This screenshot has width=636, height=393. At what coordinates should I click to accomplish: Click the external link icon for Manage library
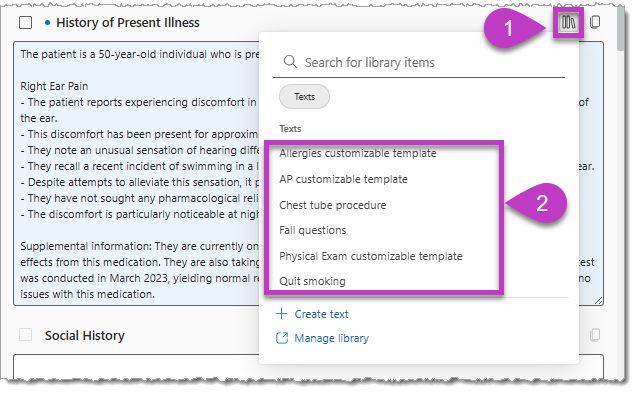coord(282,338)
